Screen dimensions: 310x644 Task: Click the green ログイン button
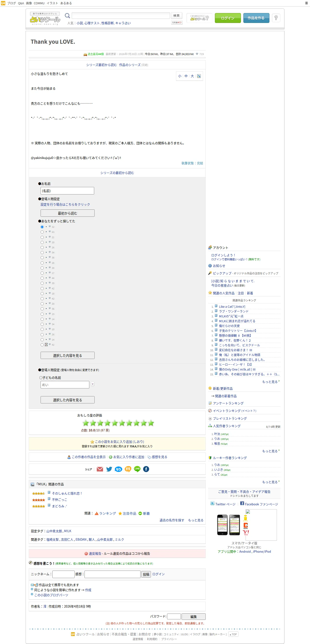pos(228,18)
